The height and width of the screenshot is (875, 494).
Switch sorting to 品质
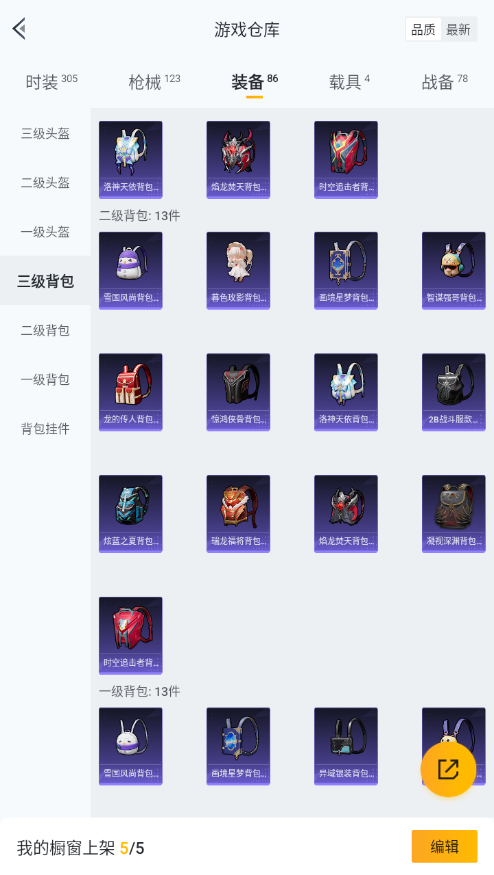423,30
